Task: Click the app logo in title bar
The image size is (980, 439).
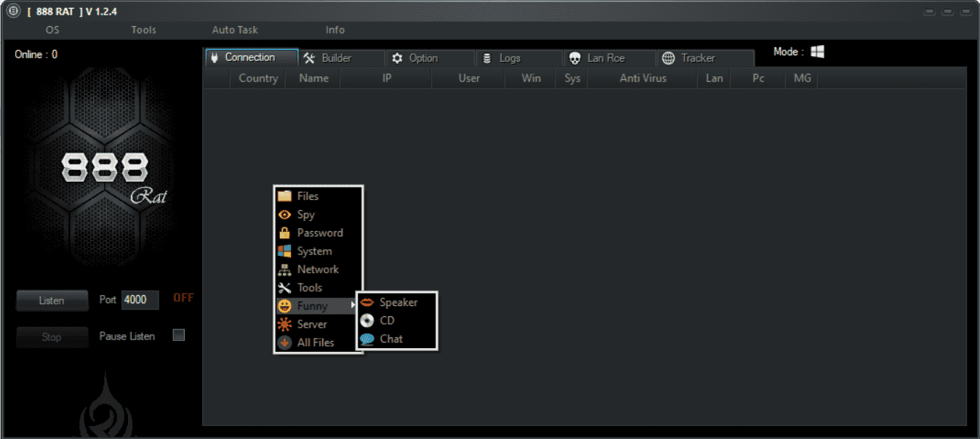Action: click(13, 12)
